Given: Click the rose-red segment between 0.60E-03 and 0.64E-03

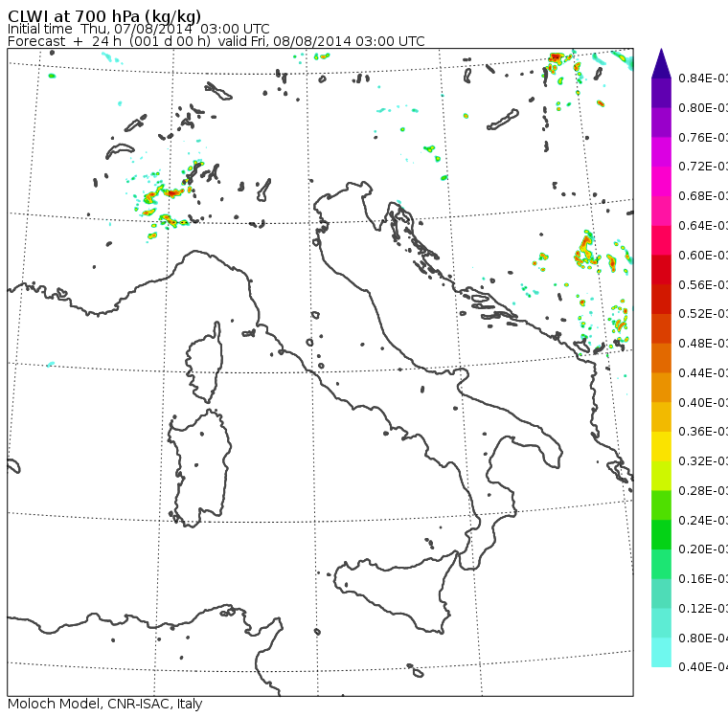Looking at the screenshot, I should pyautogui.click(x=661, y=240).
